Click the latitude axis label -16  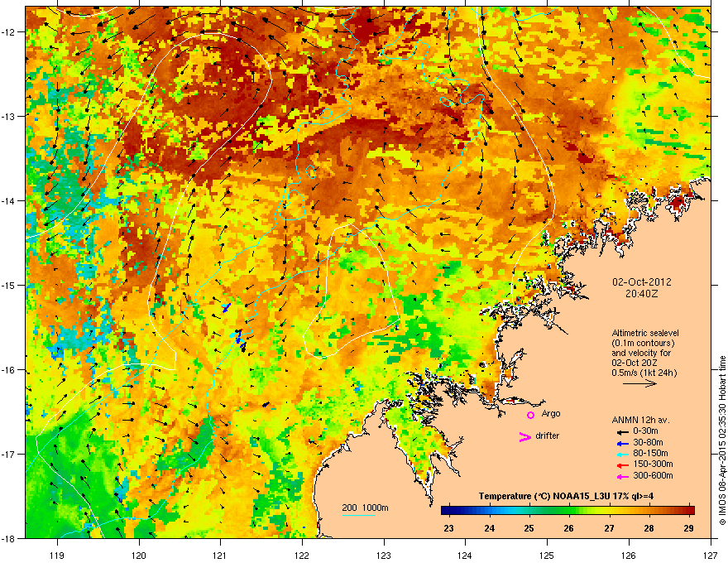8,370
